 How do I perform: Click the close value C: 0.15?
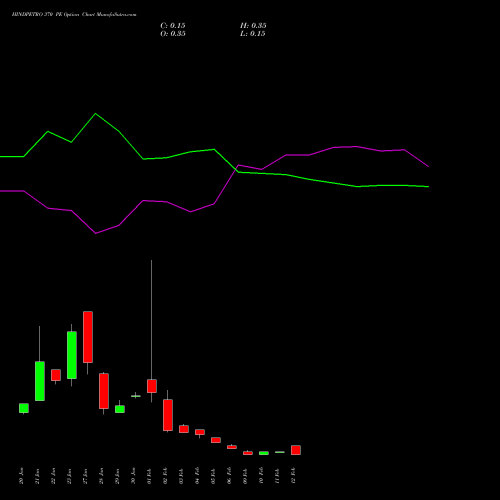(173, 26)
